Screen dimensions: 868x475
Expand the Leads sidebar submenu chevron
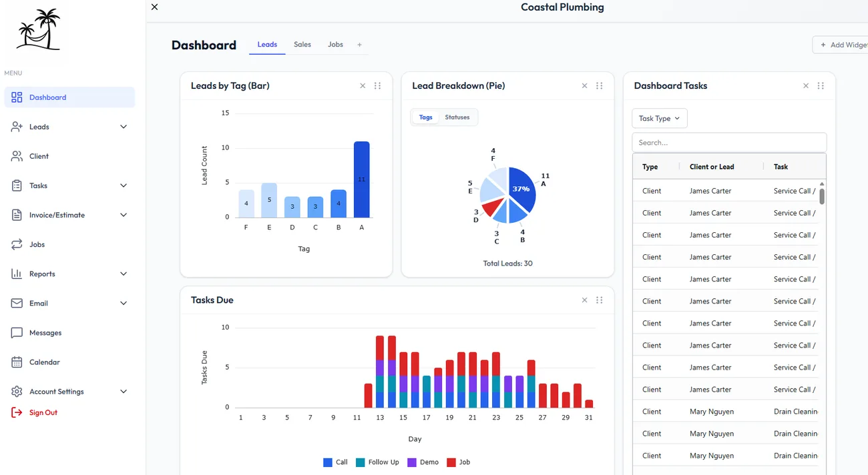click(124, 127)
